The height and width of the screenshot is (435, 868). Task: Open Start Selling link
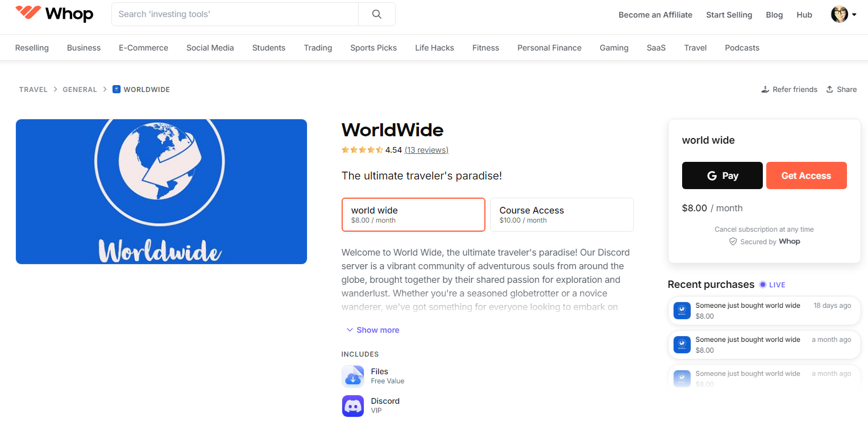pos(729,15)
